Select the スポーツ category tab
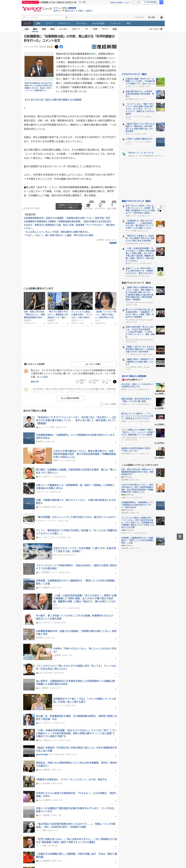 tap(76, 29)
